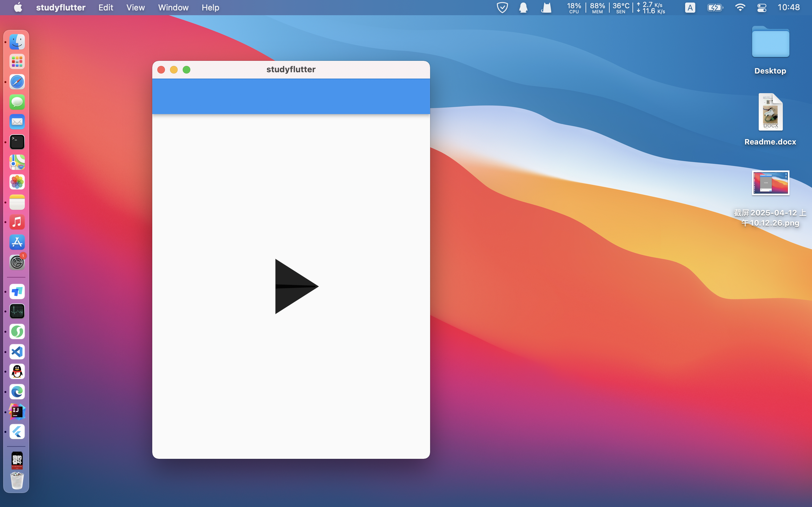Open Microsoft Edge from the dock
812x507 pixels.
pyautogui.click(x=17, y=392)
